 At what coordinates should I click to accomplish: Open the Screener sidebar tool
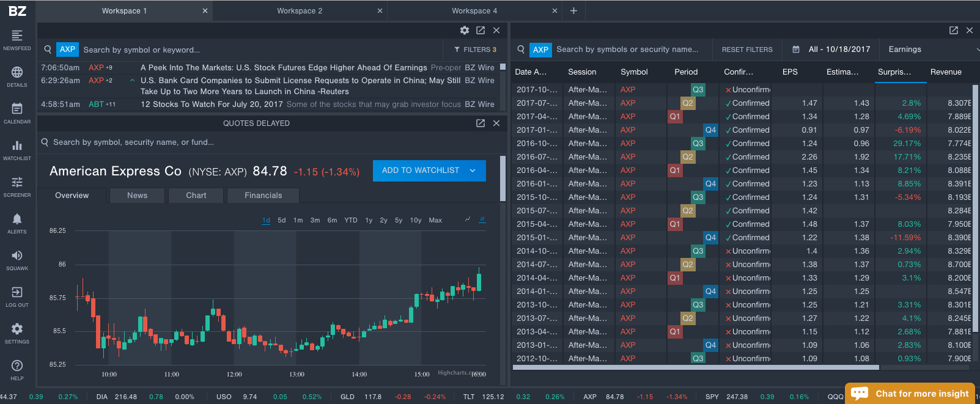[17, 186]
